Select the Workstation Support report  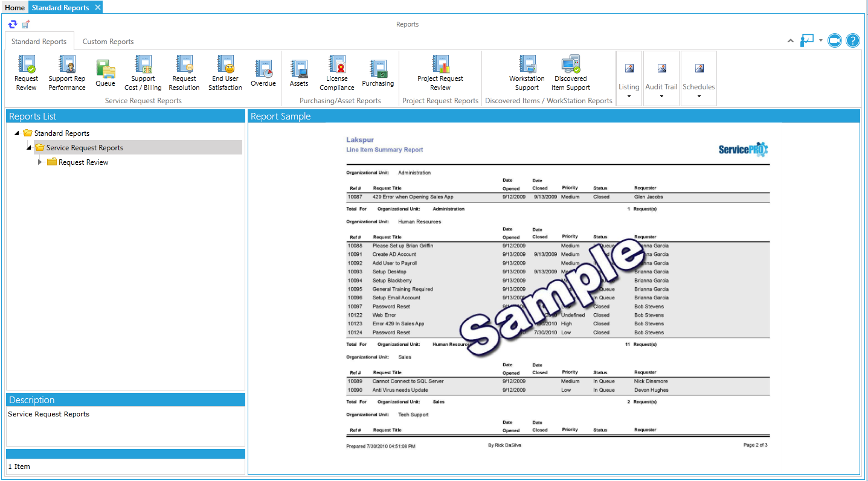(527, 74)
